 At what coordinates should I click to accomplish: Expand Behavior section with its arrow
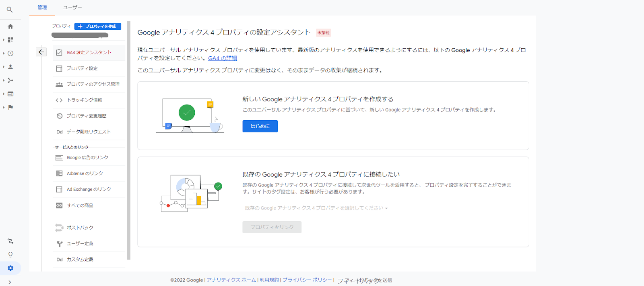coord(4,94)
